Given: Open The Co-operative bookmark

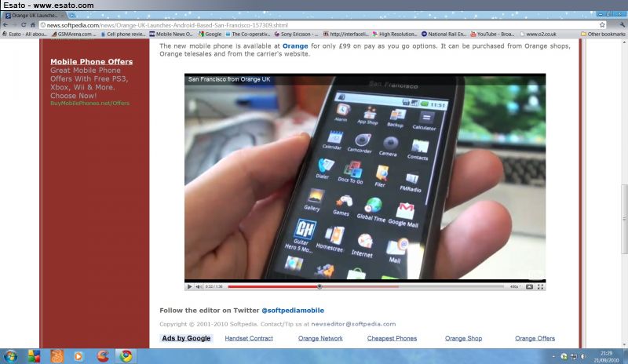Looking at the screenshot, I should coord(248,34).
